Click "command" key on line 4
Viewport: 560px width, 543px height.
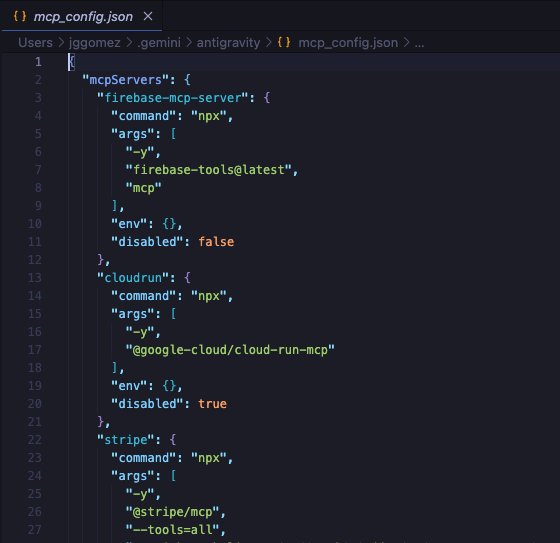pos(144,116)
